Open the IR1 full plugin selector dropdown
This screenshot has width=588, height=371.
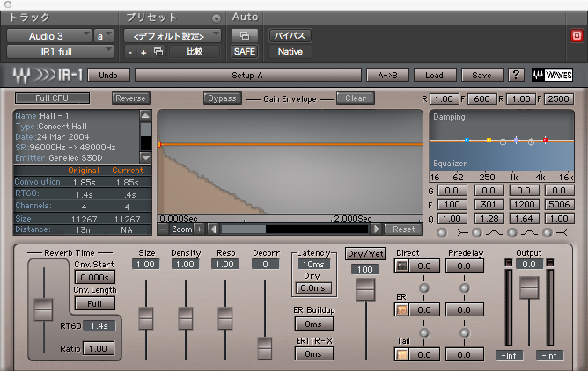point(60,52)
